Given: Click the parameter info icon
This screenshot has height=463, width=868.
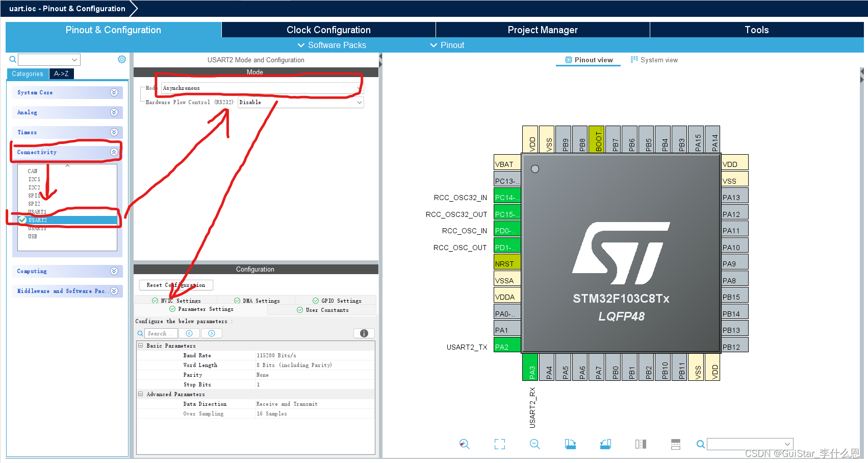Looking at the screenshot, I should click(364, 333).
